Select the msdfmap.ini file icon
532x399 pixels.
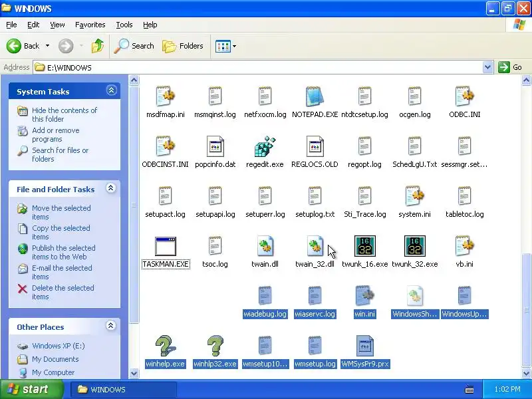tap(165, 96)
